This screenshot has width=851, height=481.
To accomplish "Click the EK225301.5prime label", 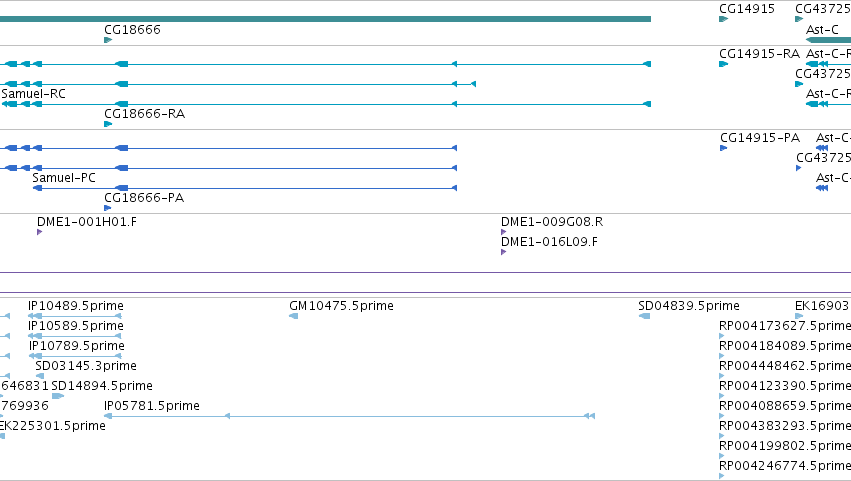I will point(52,426).
